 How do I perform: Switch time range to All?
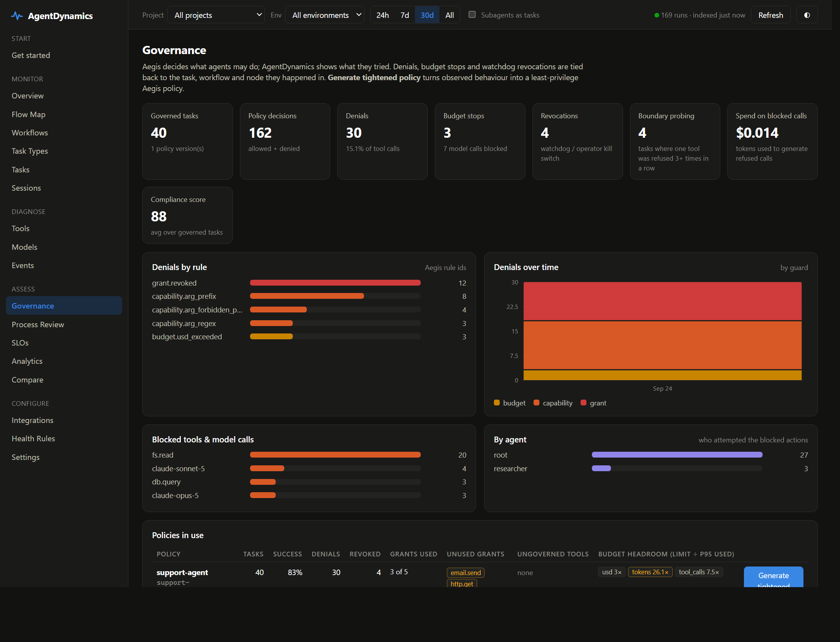pos(450,15)
